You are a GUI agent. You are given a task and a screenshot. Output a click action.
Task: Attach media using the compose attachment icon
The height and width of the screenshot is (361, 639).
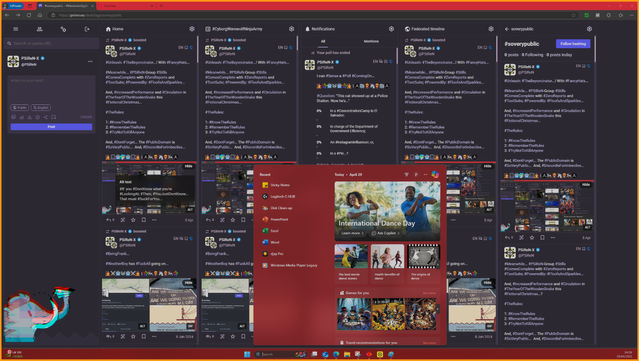point(13,117)
